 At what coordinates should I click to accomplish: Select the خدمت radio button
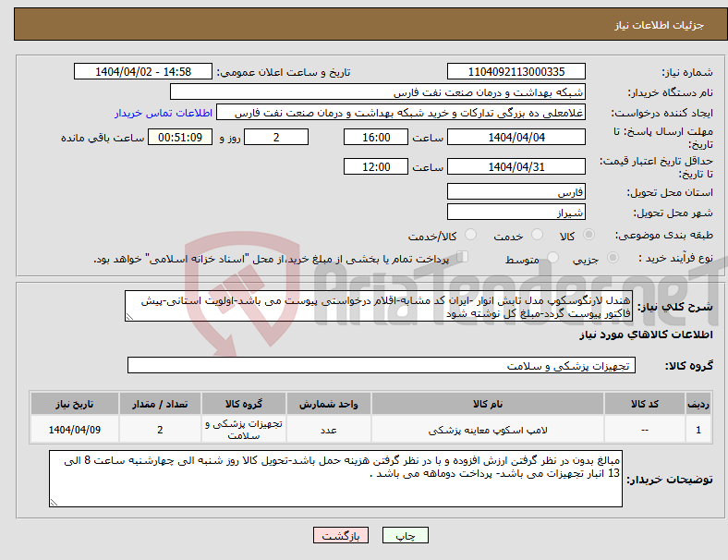(537, 235)
